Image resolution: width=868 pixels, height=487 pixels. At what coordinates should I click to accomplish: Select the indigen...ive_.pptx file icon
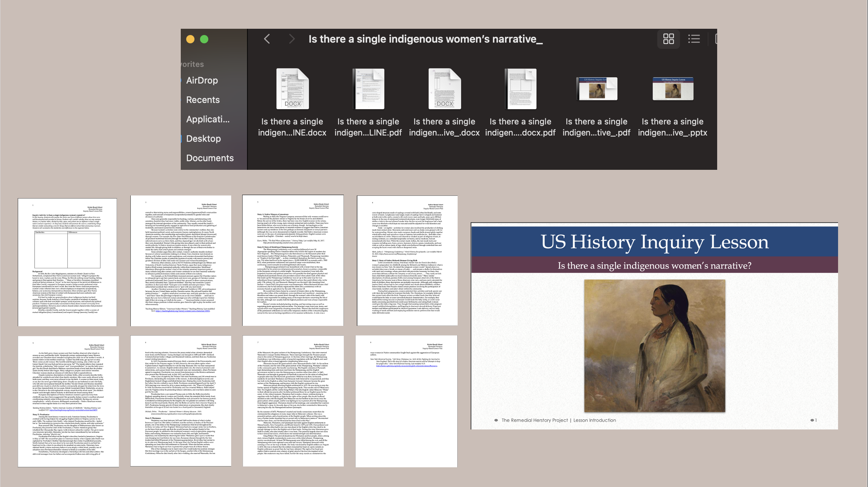[x=673, y=89]
